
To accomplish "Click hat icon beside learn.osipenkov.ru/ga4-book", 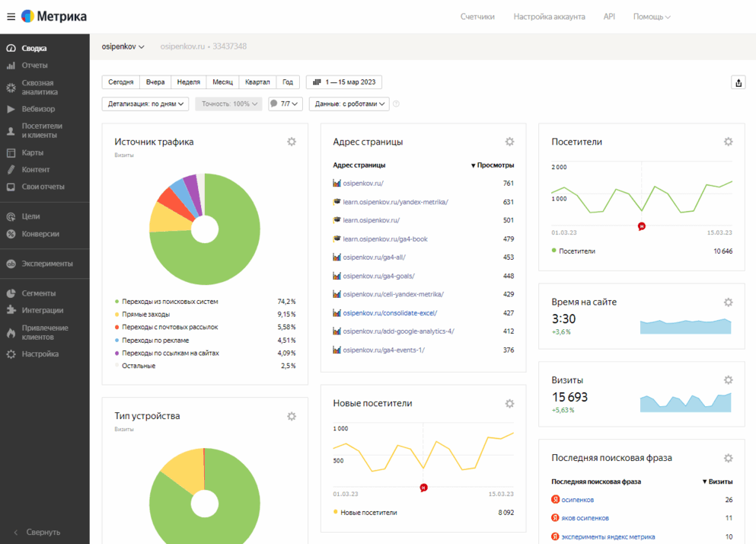I will tap(337, 239).
